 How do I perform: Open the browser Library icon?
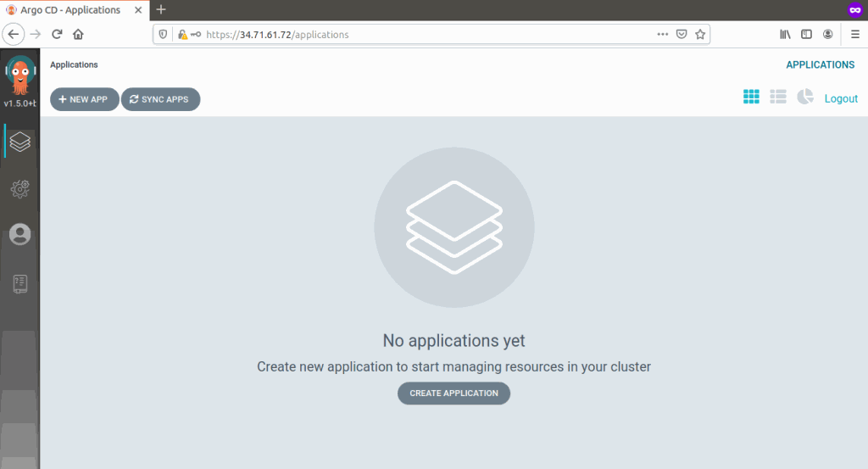pyautogui.click(x=785, y=34)
